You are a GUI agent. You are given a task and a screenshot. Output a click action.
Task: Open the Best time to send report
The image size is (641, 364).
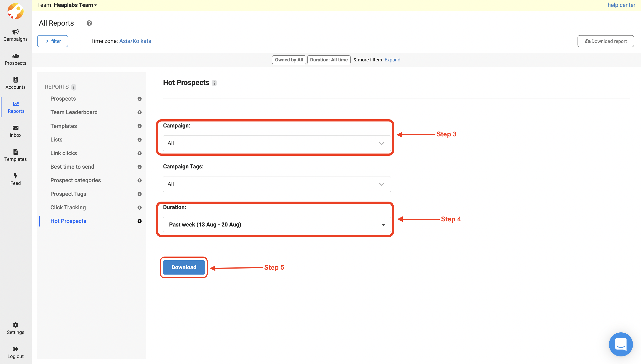click(72, 167)
